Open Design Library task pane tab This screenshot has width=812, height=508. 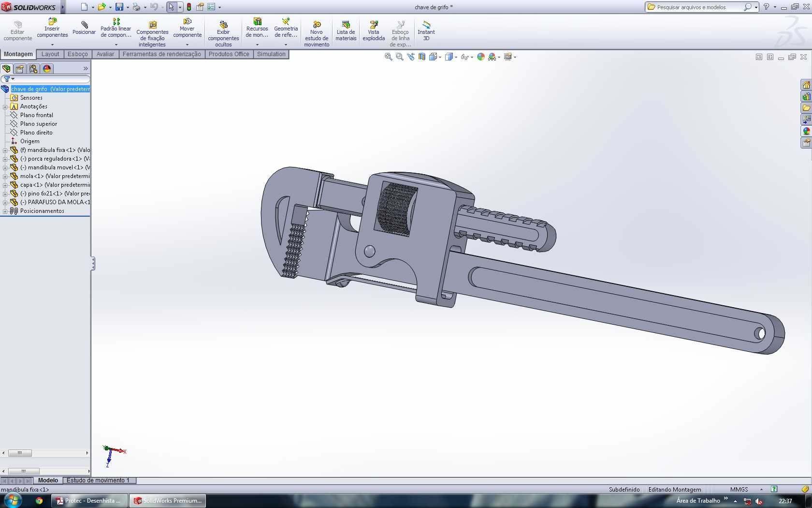806,97
